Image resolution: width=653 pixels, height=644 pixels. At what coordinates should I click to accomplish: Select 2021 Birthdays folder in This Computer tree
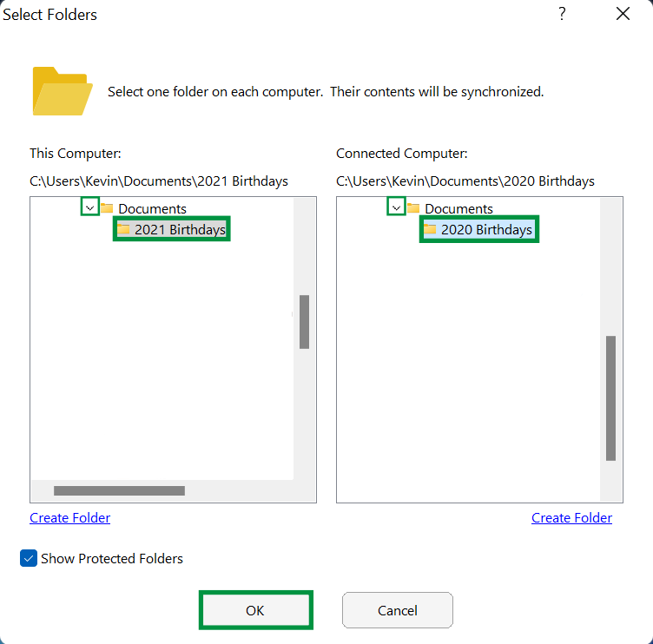click(x=172, y=229)
